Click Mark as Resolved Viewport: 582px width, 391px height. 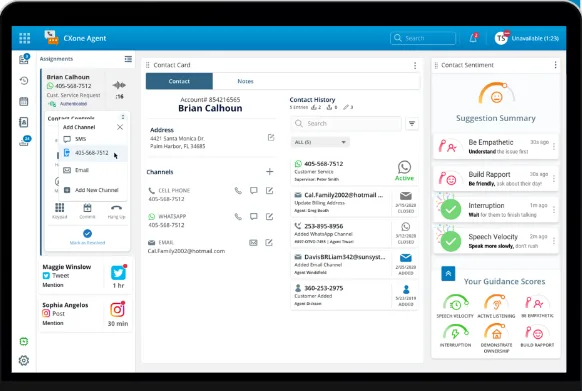point(87,237)
